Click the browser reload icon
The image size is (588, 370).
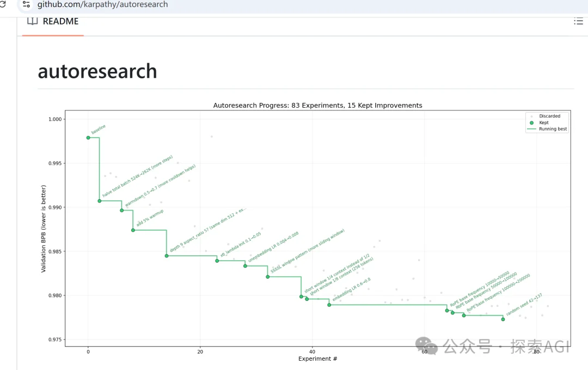2,4
